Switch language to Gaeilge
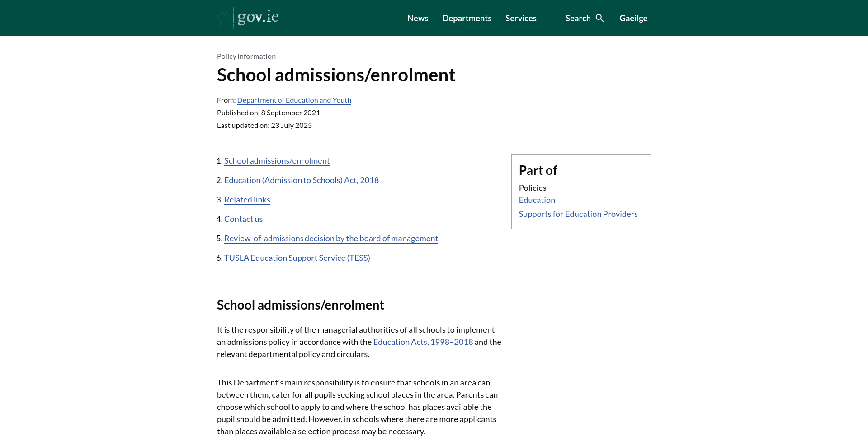The height and width of the screenshot is (446, 868). [x=633, y=18]
